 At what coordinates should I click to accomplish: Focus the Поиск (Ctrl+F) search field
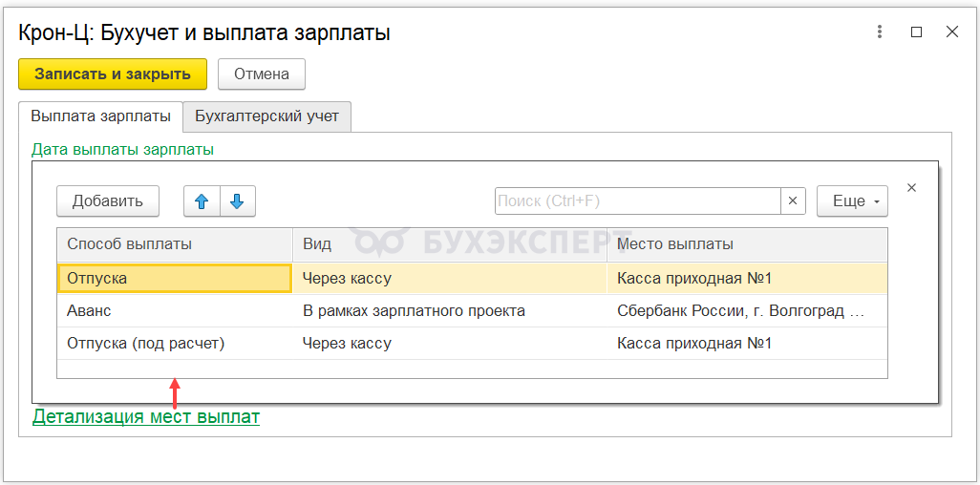(637, 201)
